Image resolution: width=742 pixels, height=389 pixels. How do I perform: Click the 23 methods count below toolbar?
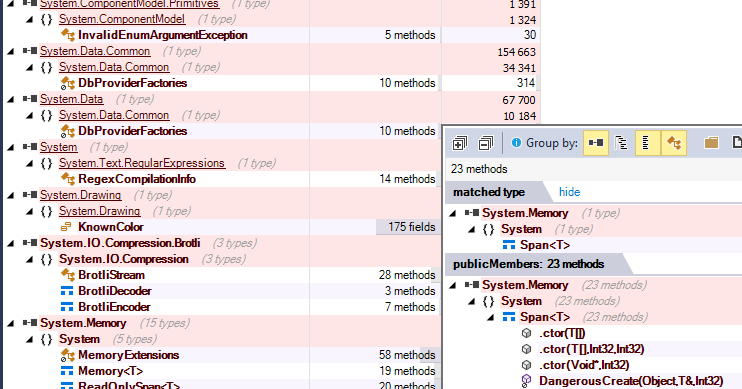tap(479, 169)
